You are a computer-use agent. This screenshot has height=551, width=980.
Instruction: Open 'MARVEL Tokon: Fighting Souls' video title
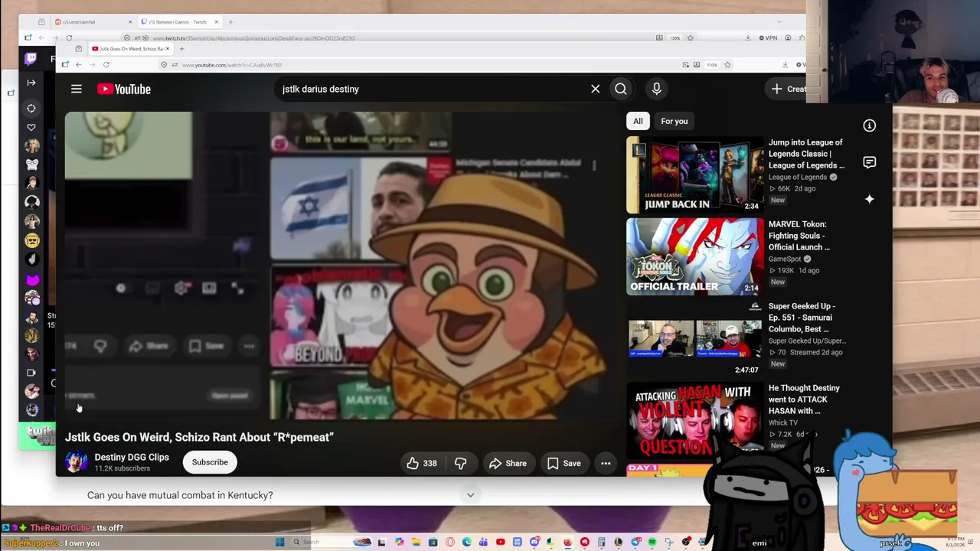coord(799,236)
